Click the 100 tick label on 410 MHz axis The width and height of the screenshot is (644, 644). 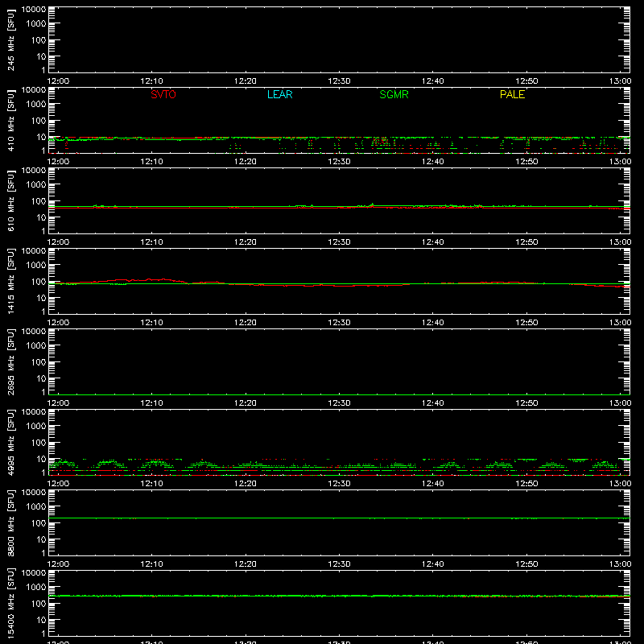click(x=39, y=121)
